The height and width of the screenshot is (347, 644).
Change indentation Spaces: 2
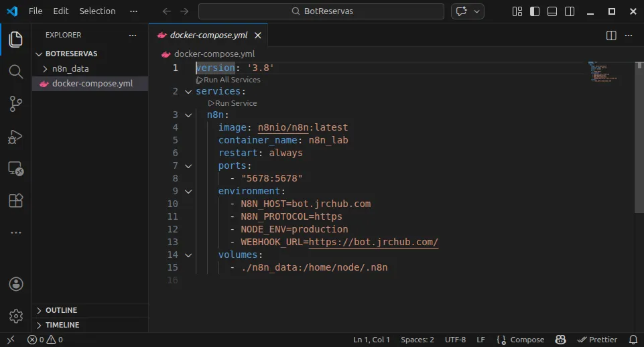click(417, 340)
